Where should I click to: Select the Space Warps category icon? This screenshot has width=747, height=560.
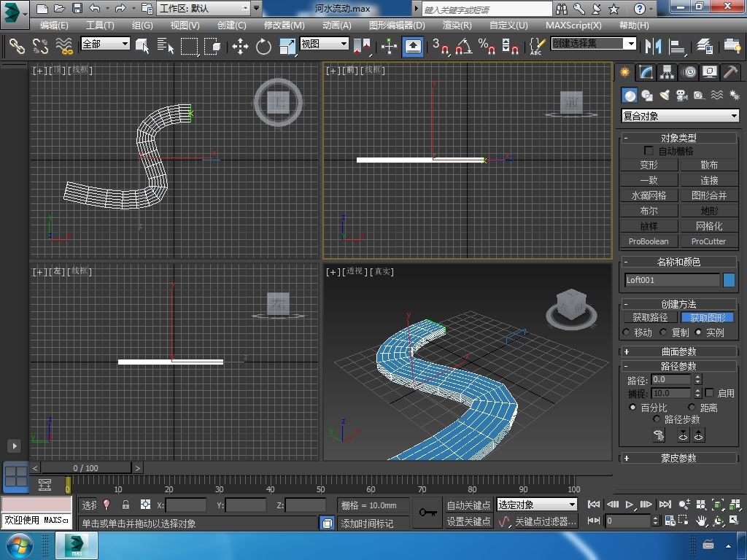click(717, 96)
